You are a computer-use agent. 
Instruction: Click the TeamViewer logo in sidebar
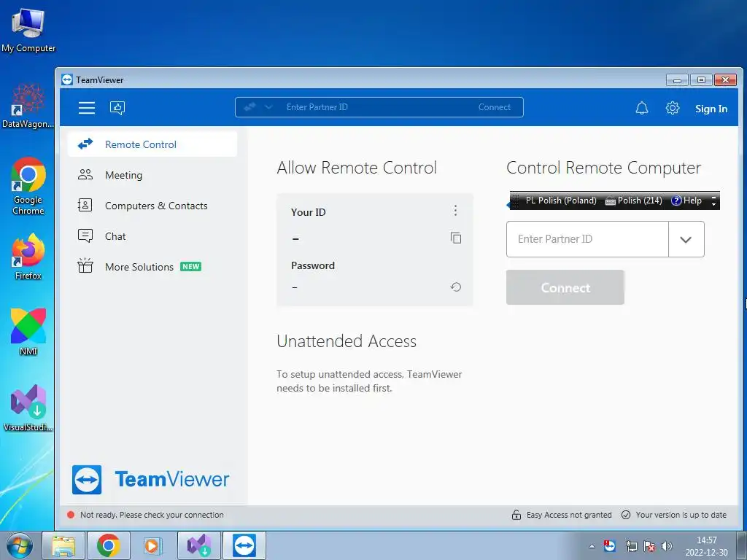point(150,480)
